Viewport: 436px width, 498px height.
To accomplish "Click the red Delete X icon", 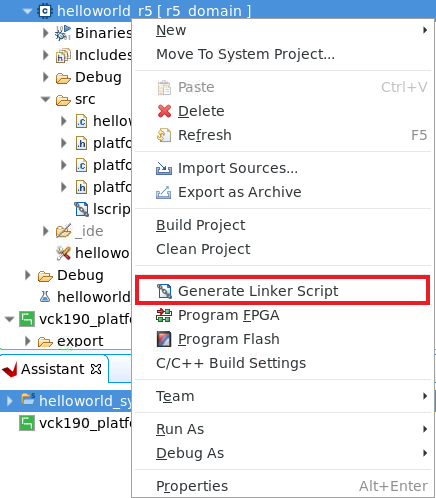I will click(164, 111).
